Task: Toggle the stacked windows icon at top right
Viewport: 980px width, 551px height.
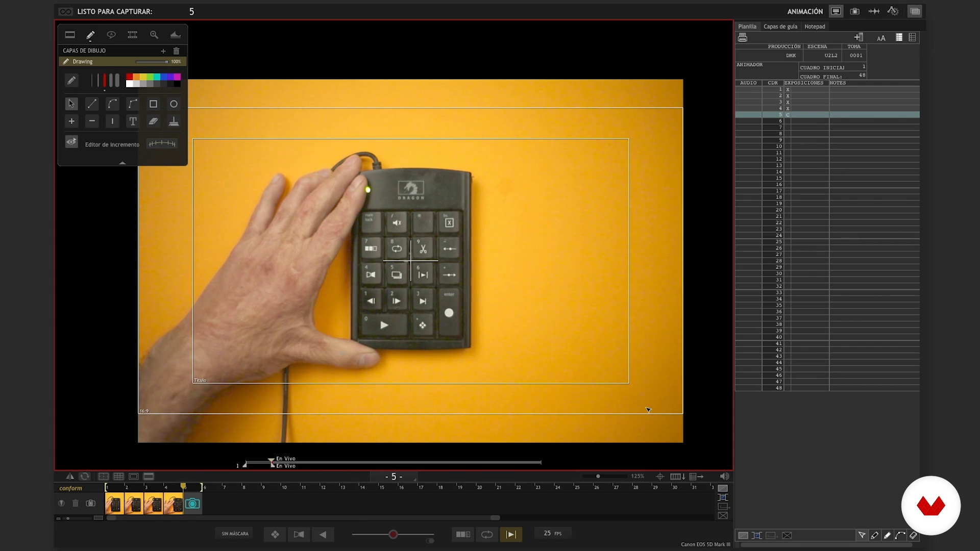Action: click(x=915, y=11)
